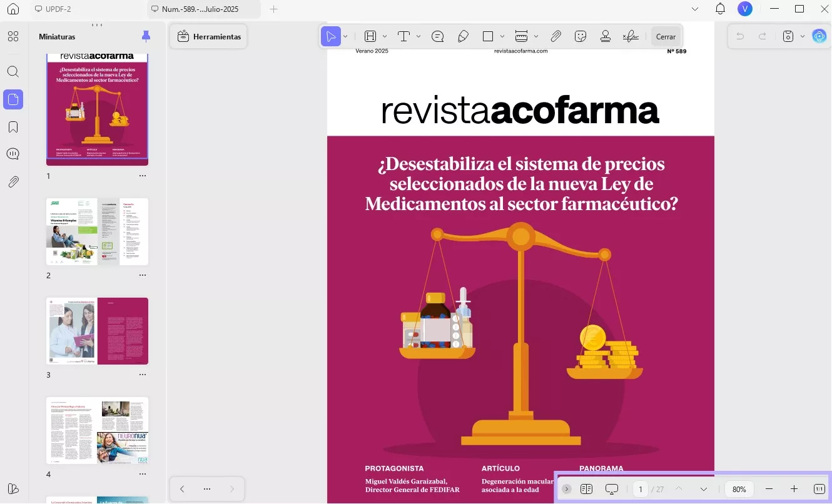Select page 3 thumbnail

(x=97, y=331)
